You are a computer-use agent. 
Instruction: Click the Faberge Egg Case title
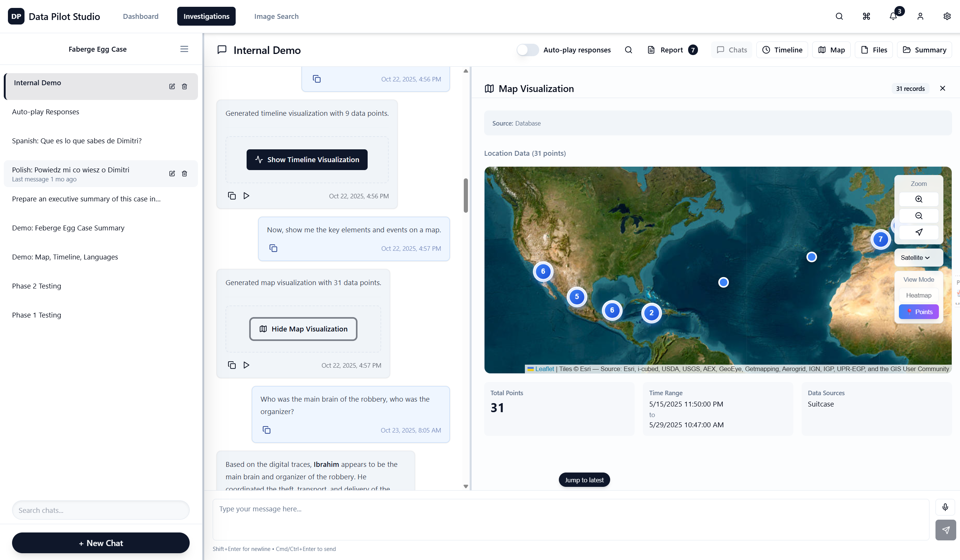[x=98, y=49]
